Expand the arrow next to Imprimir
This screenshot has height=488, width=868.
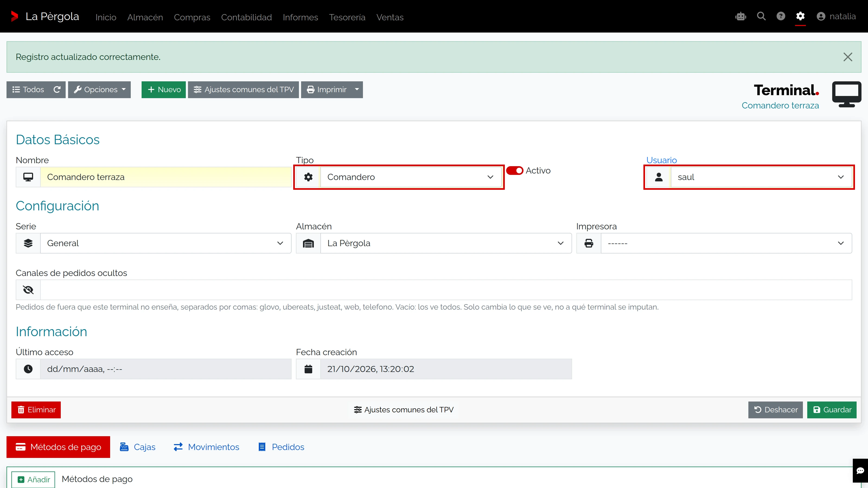tap(357, 89)
